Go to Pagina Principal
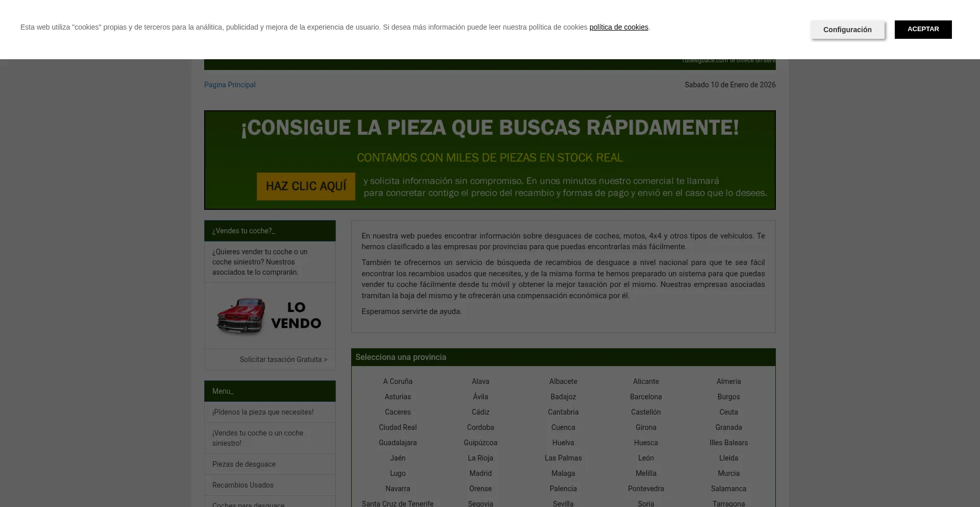980x507 pixels. 229,85
